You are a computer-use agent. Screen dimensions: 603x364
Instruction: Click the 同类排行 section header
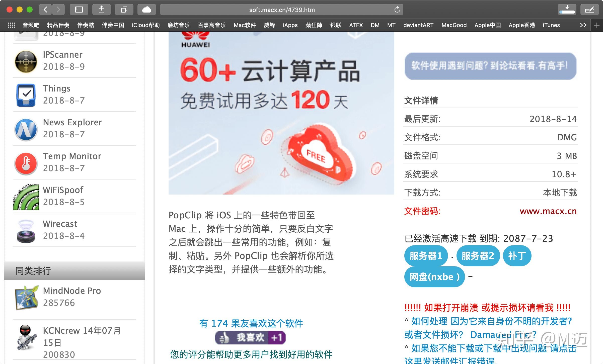click(x=74, y=271)
